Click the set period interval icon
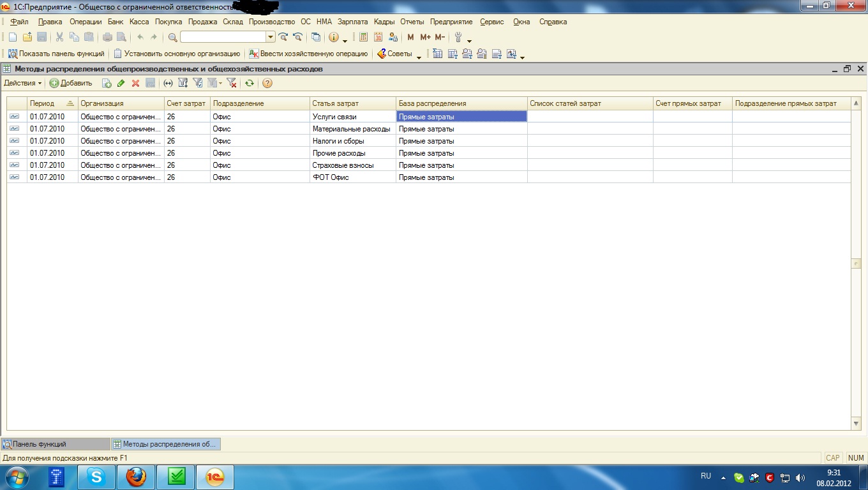868x490 pixels. tap(168, 83)
